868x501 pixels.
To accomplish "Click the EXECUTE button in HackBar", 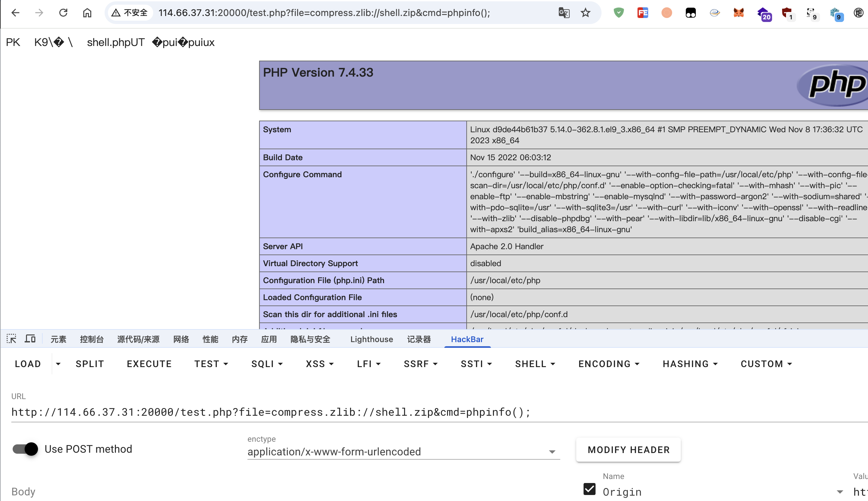I will [149, 364].
